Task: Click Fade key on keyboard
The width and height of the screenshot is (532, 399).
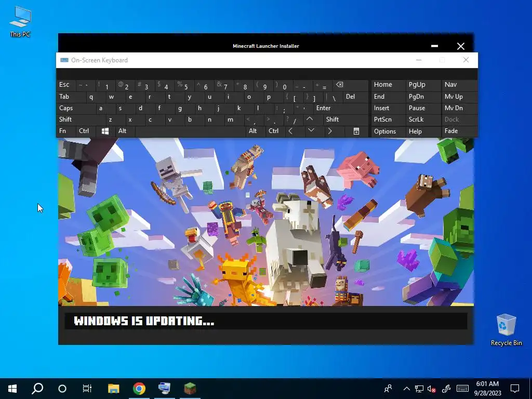Action: (x=459, y=131)
